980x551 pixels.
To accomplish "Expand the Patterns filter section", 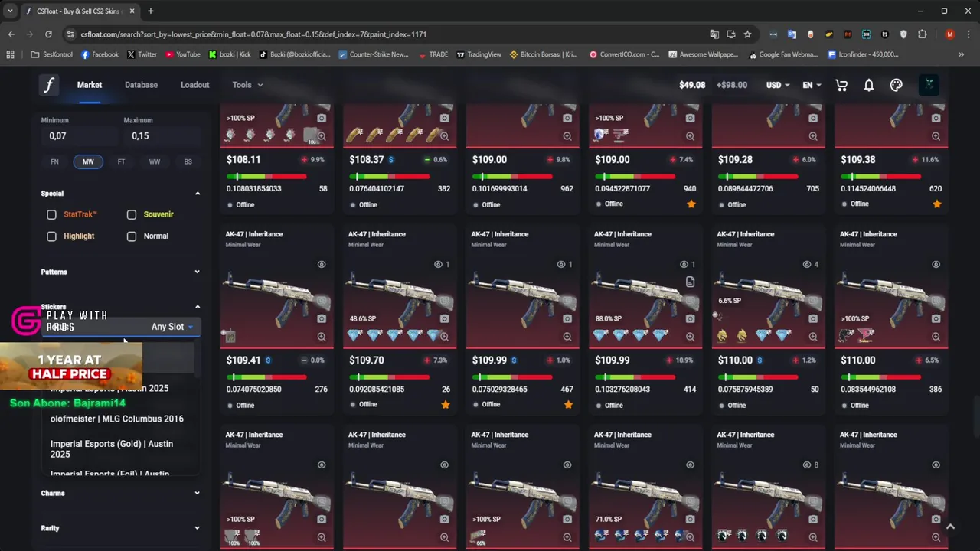I will click(x=198, y=272).
